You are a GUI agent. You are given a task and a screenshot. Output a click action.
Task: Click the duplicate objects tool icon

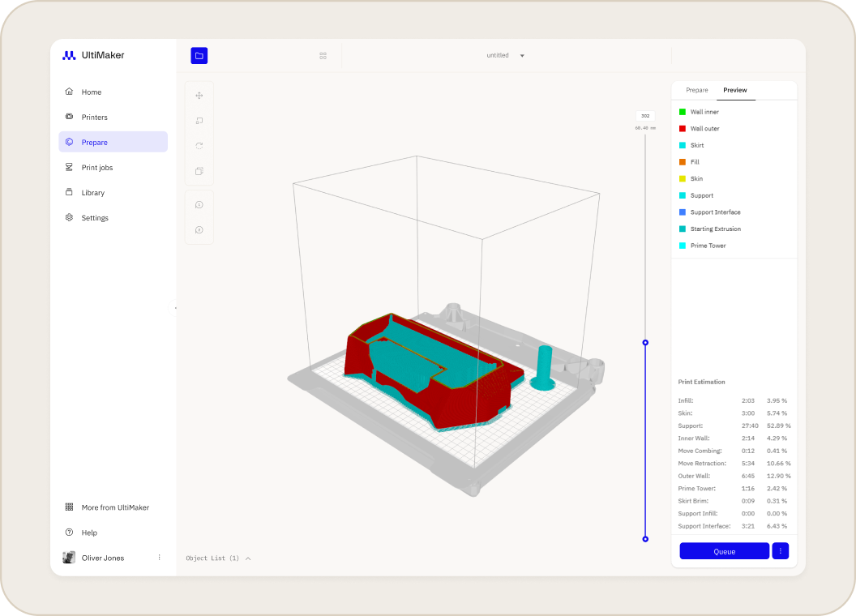point(199,171)
